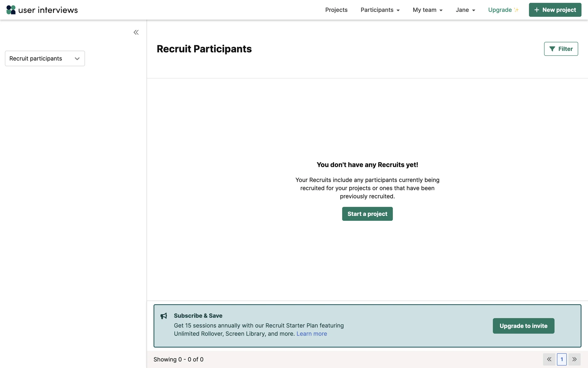Click the Upgrade nav link
Screen dimensions: 588x368
click(x=500, y=10)
